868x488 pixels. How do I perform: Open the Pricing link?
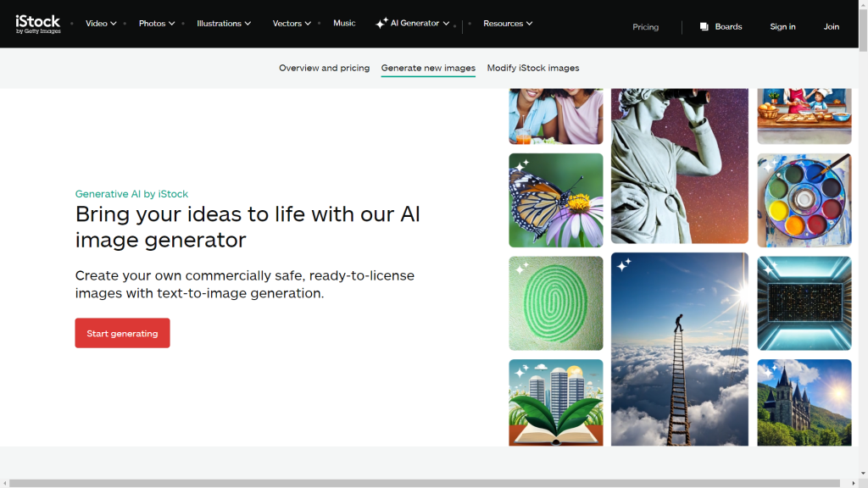click(645, 27)
